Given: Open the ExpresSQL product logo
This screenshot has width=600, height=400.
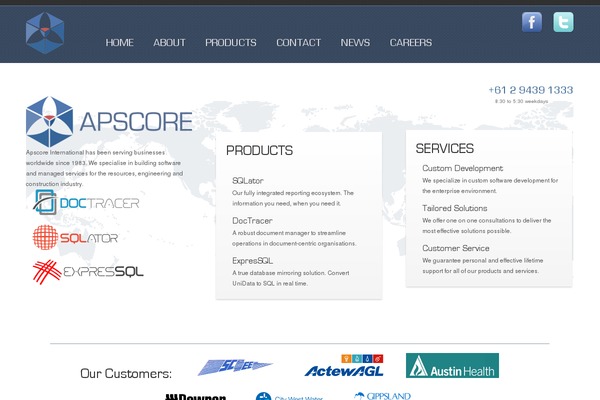Looking at the screenshot, I should [88, 272].
